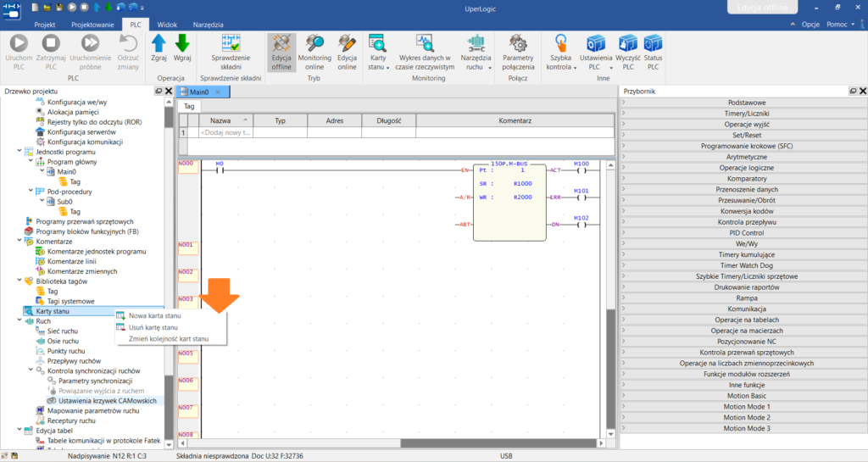Collapse the Jednostki programu tree node
The width and height of the screenshot is (868, 462).
(x=19, y=151)
